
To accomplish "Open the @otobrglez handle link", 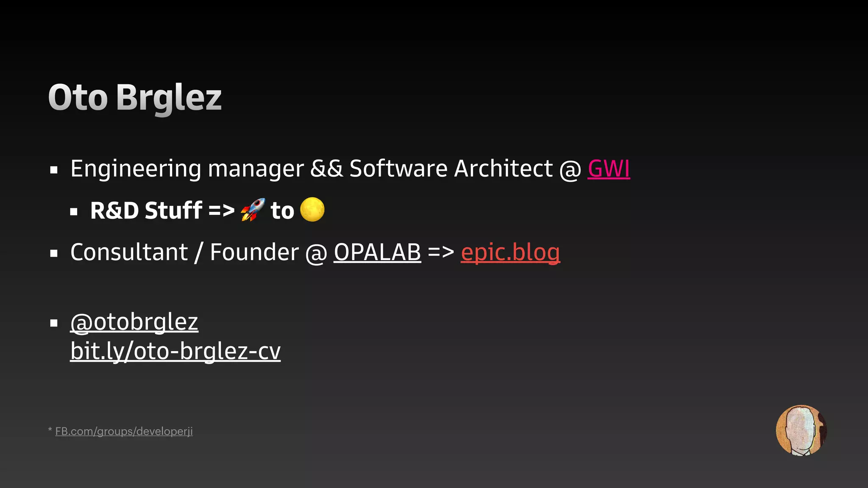I will 134,322.
